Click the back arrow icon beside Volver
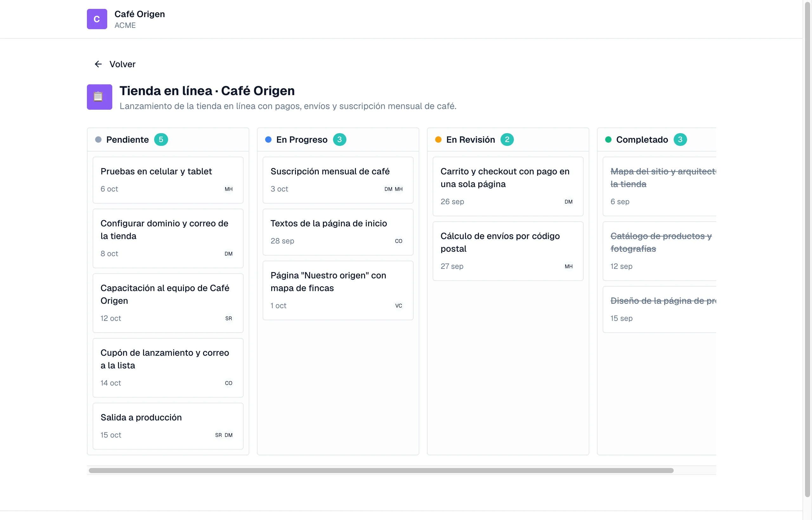Screen dimensions: 812x520 (98, 64)
